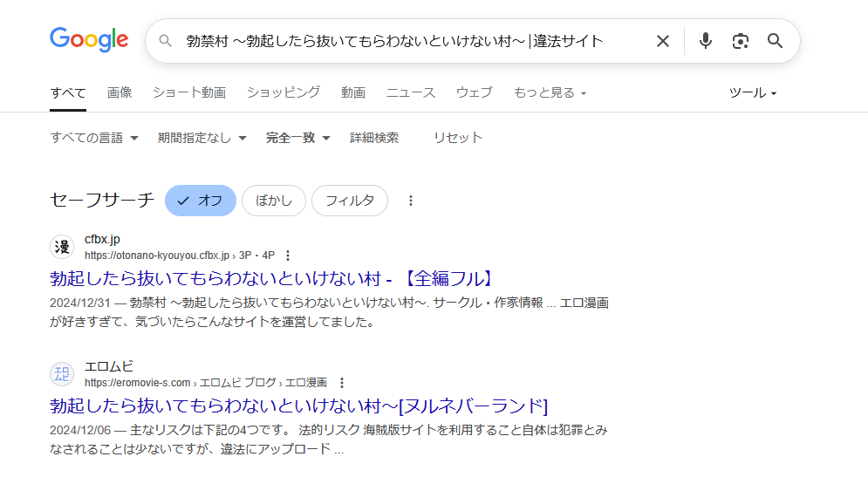
Task: Go to the ニュース tab
Action: [x=411, y=92]
